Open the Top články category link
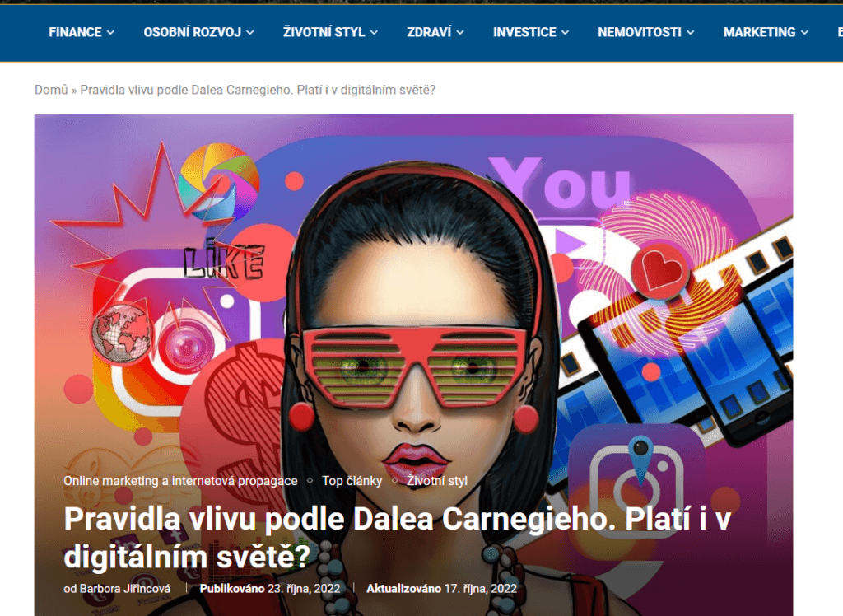 pos(352,481)
